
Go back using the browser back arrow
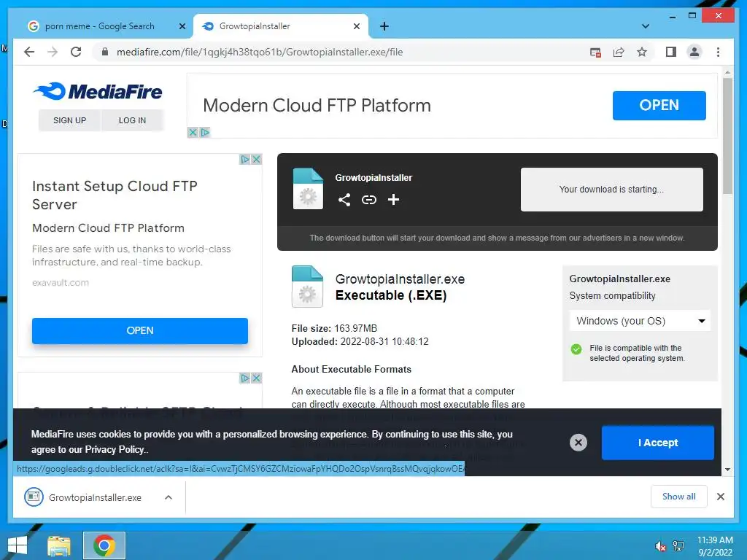[x=29, y=52]
